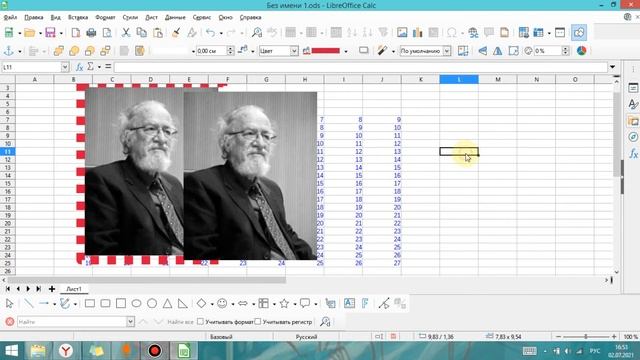640x360 pixels.
Task: Add a new sheet with plus button
Action: 52,289
